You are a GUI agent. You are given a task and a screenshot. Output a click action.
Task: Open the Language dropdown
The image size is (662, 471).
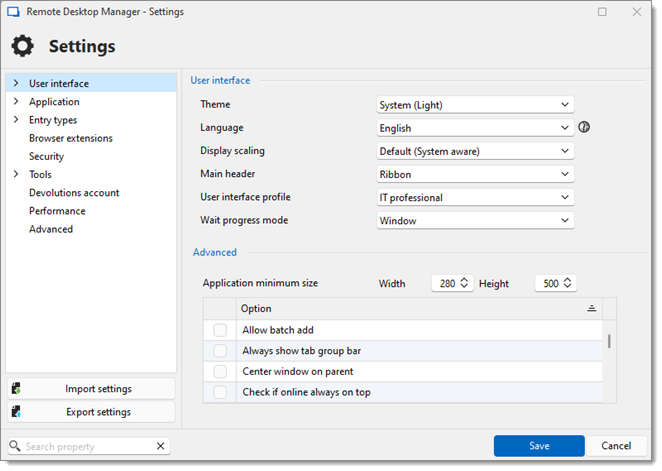click(x=475, y=128)
